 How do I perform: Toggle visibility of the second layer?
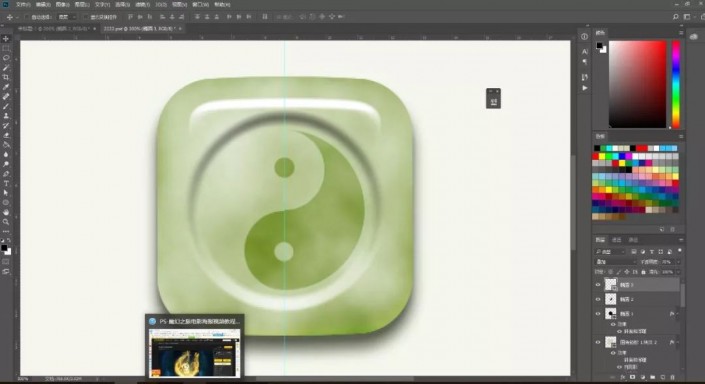598,299
